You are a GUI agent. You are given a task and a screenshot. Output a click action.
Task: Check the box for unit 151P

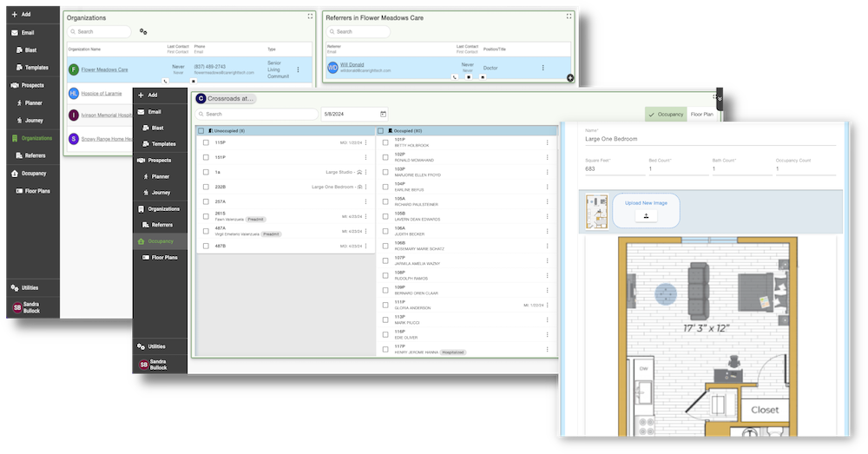tap(206, 157)
